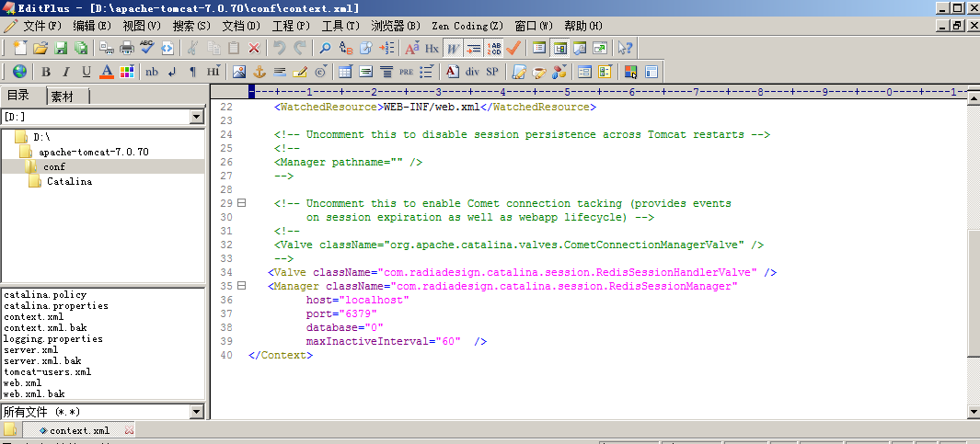Open font color (red-underlined A)
Screen dimensions: 980x444
[107, 71]
